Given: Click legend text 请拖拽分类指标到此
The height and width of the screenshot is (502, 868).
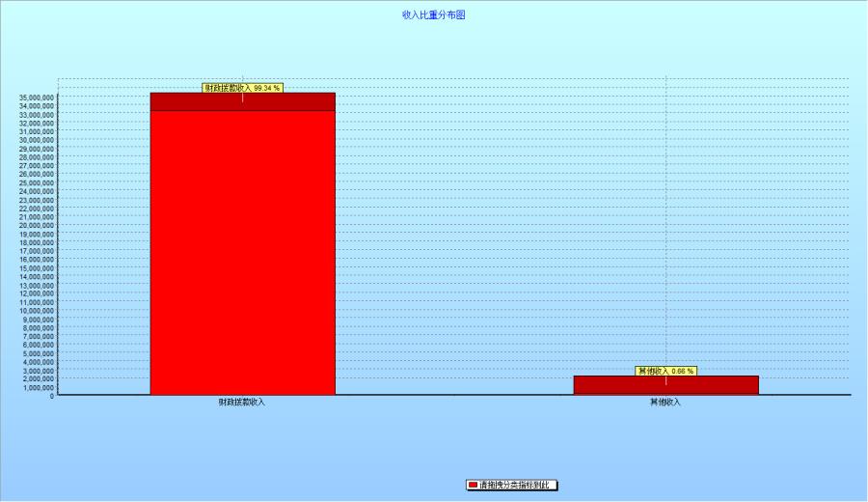Looking at the screenshot, I should point(518,485).
